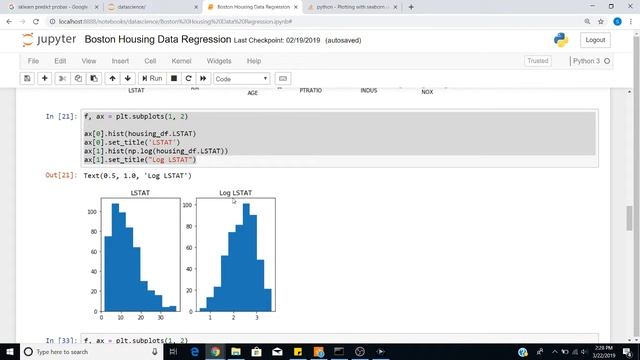Open the Help menu

point(254,61)
